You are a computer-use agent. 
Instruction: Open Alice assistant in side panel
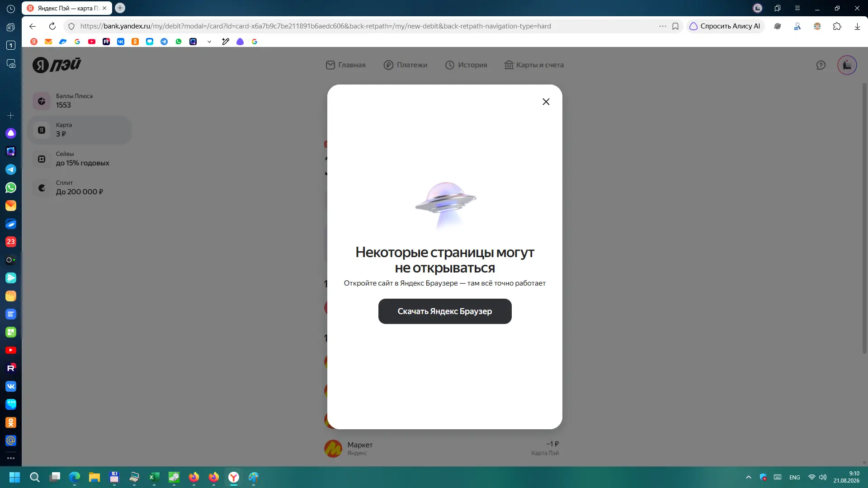coord(11,133)
